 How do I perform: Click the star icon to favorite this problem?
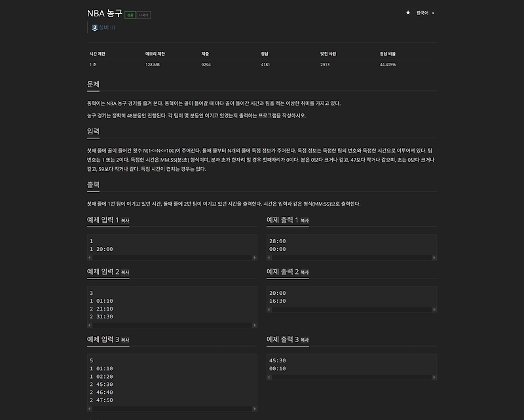(x=409, y=12)
